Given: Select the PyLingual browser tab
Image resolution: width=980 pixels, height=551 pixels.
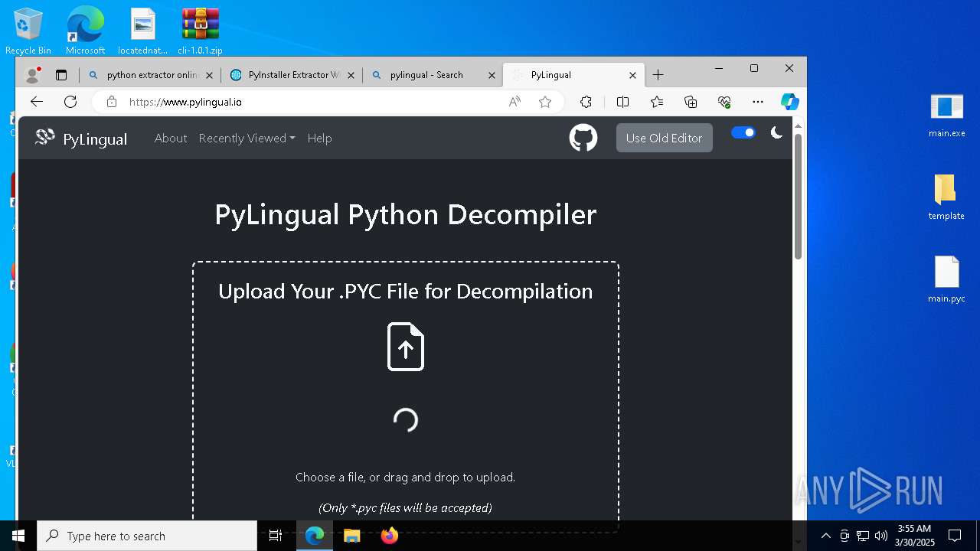Looking at the screenshot, I should point(573,75).
